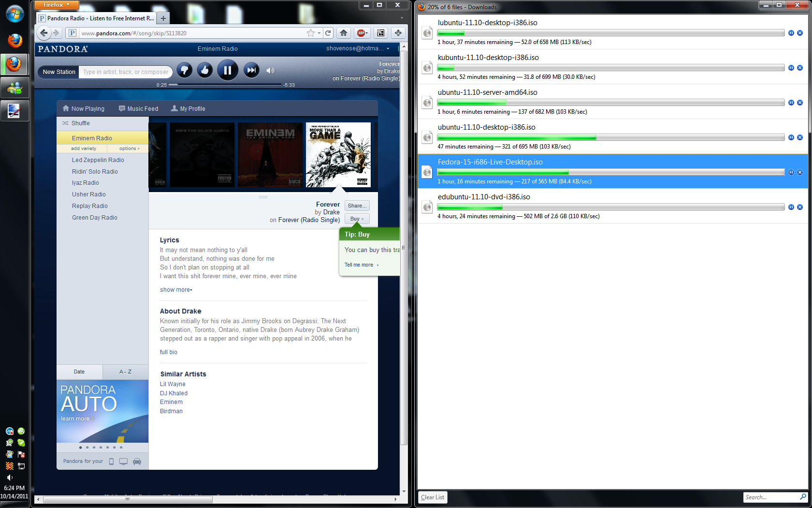812x508 pixels.
Task: Open the Firefox application menu
Action: [57, 5]
